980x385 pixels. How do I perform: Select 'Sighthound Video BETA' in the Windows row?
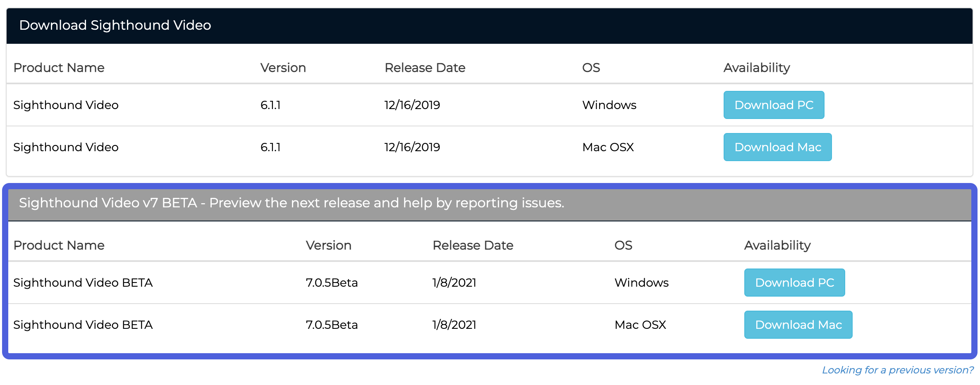tap(83, 283)
